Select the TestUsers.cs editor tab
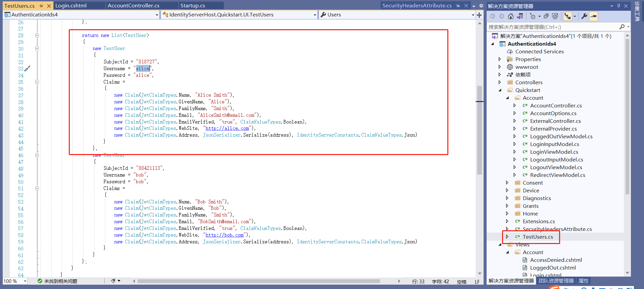The height and width of the screenshot is (289, 644). coord(19,6)
